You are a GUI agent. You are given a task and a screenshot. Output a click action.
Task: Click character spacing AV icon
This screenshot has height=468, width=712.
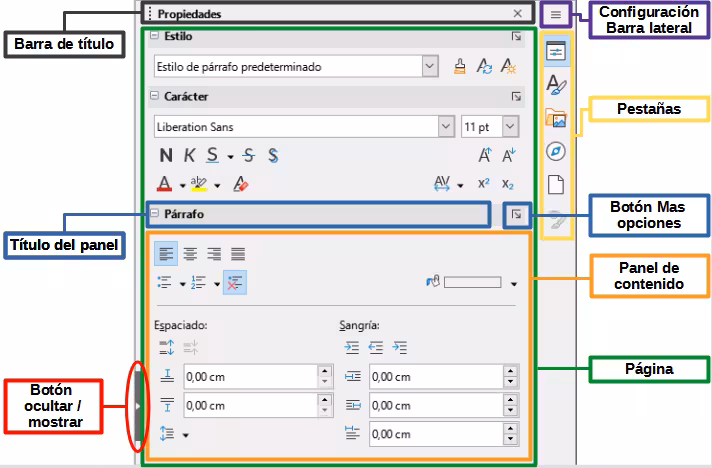click(x=442, y=184)
